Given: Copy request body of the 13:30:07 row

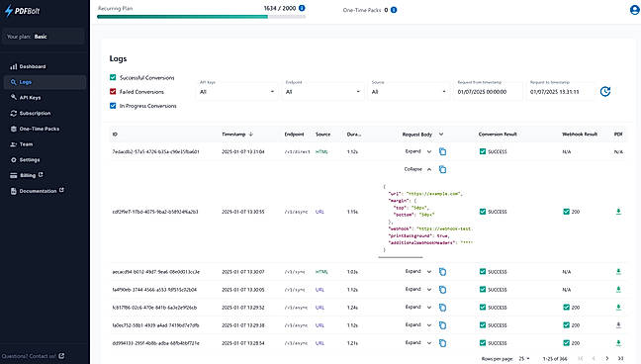Looking at the screenshot, I should (x=443, y=272).
